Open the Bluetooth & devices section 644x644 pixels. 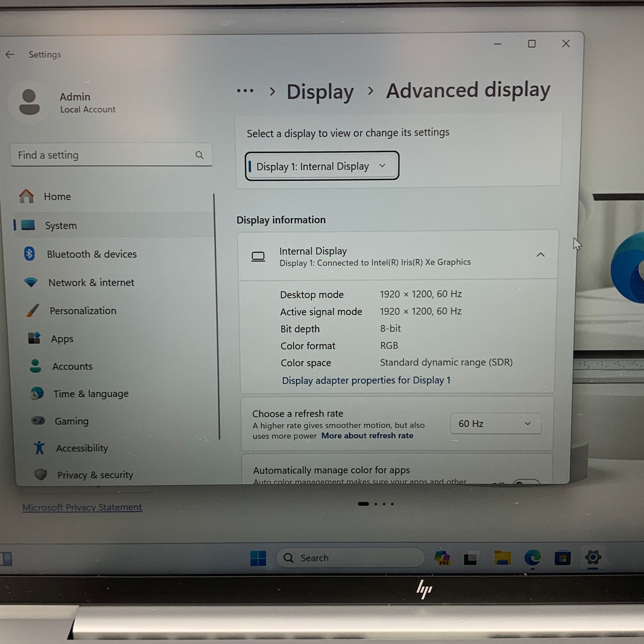coord(92,254)
